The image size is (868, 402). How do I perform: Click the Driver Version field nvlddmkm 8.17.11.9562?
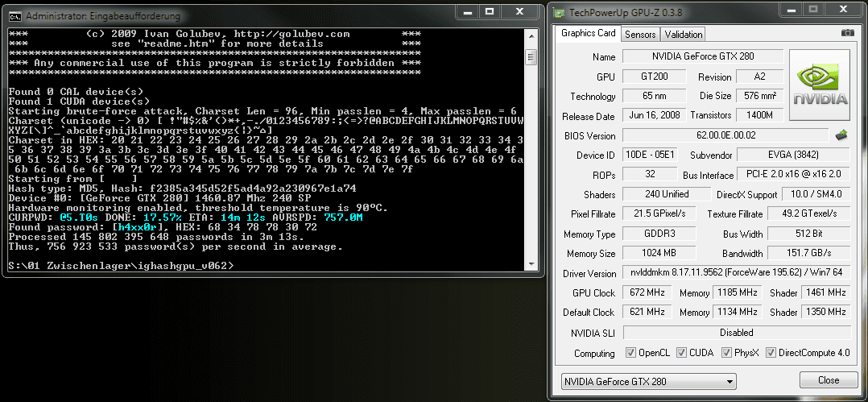point(737,272)
